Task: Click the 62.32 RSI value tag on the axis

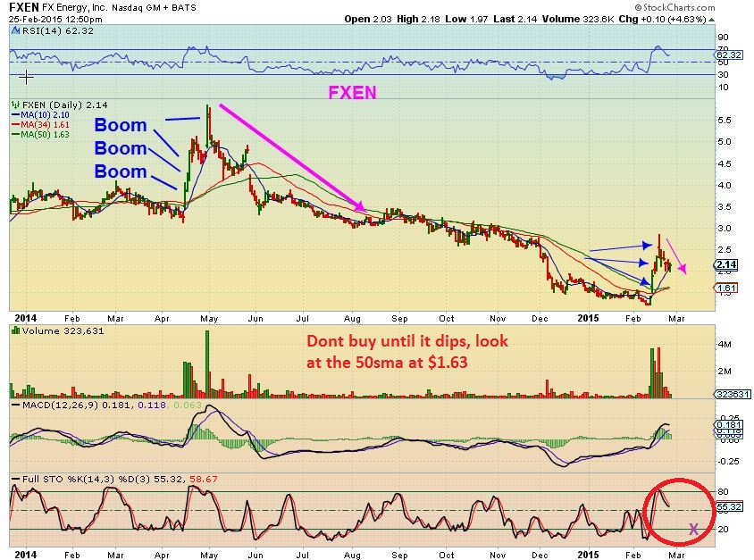Action: click(x=728, y=55)
